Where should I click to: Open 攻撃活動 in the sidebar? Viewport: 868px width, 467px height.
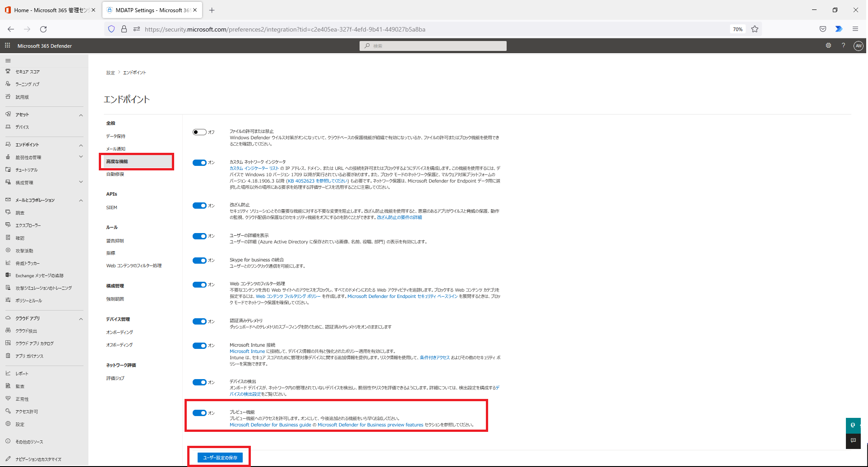(x=24, y=251)
